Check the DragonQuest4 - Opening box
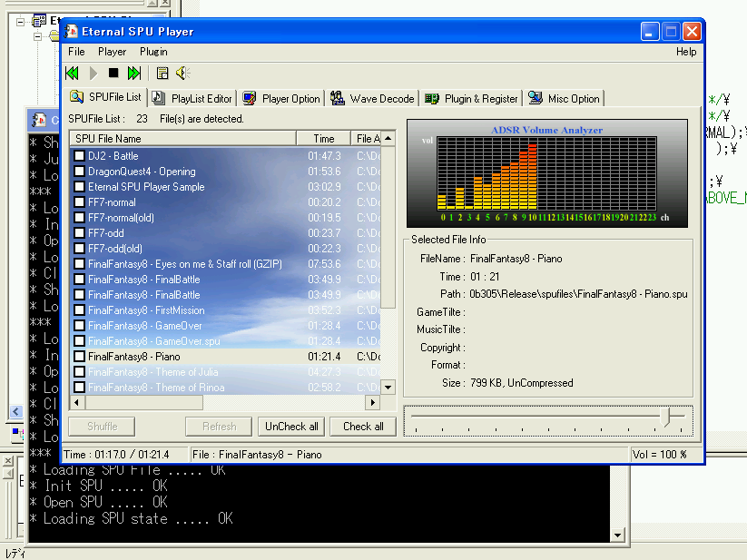Viewport: 747px width, 560px height. pyautogui.click(x=80, y=172)
